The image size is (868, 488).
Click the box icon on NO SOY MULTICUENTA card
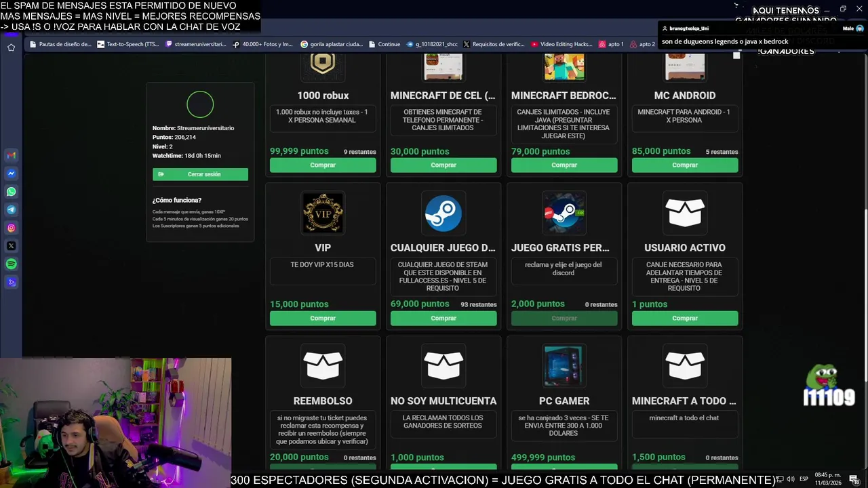pyautogui.click(x=443, y=366)
